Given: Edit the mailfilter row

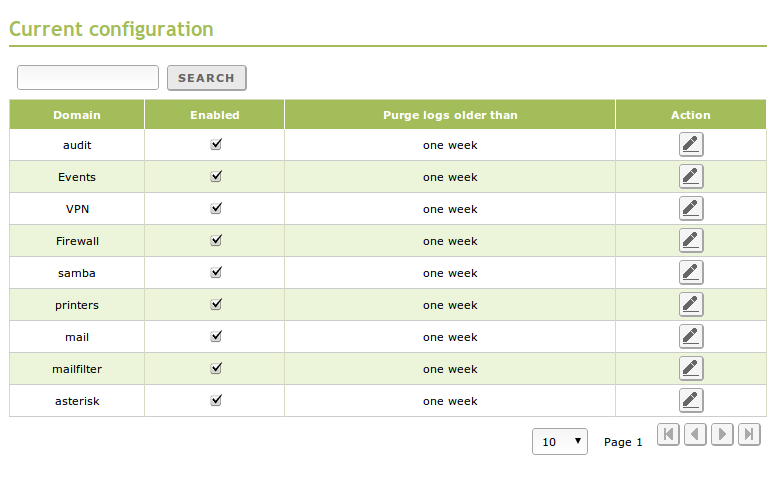Looking at the screenshot, I should pyautogui.click(x=690, y=369).
